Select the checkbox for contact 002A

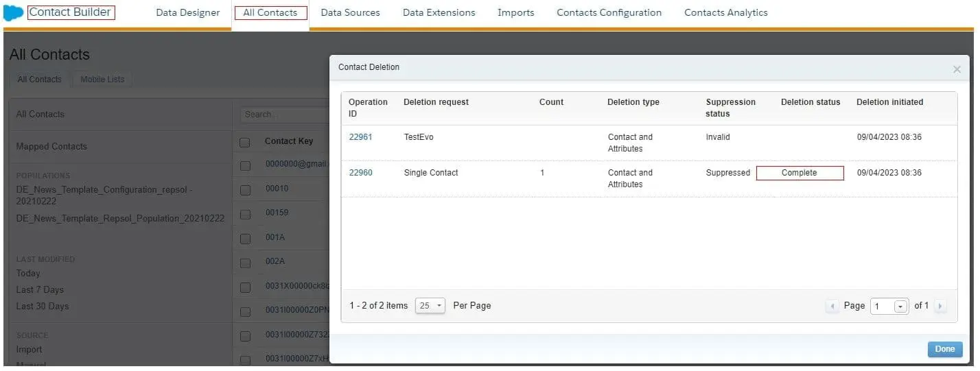245,262
